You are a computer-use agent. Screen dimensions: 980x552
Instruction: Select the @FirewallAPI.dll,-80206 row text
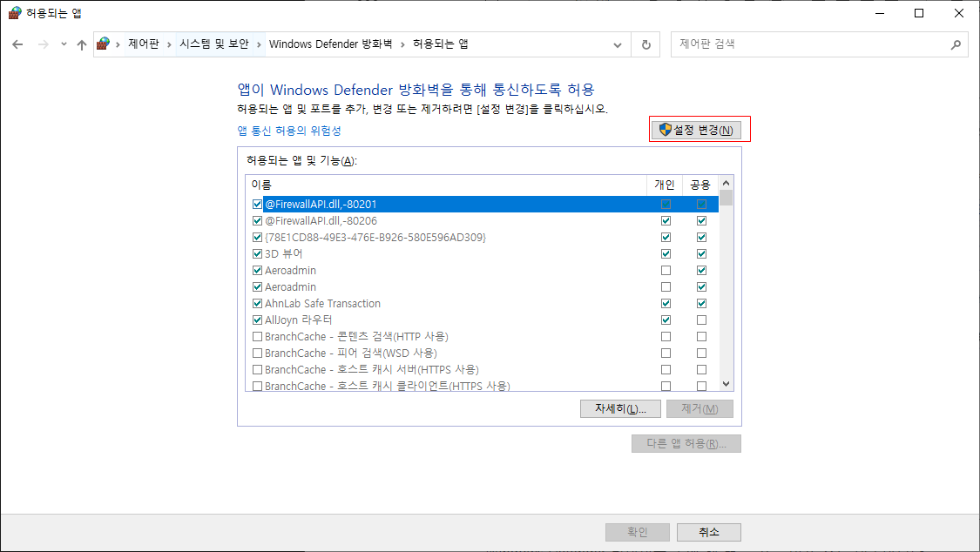pyautogui.click(x=321, y=220)
